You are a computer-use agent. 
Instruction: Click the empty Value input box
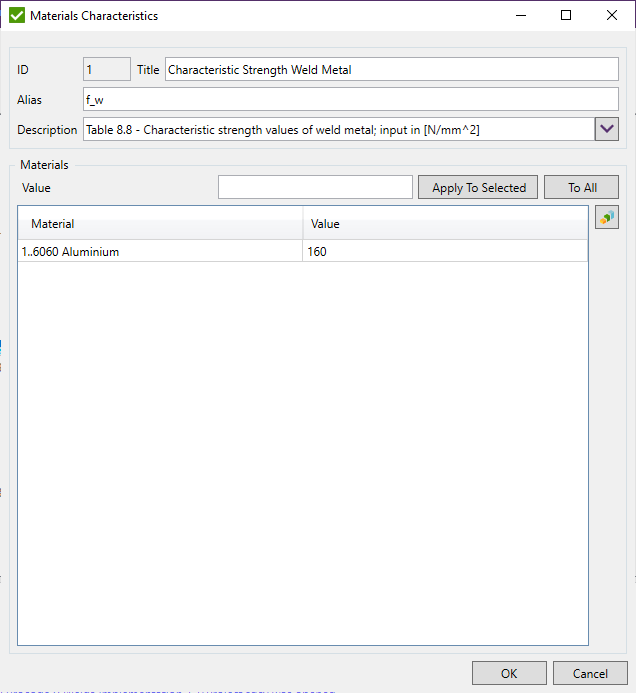click(315, 187)
